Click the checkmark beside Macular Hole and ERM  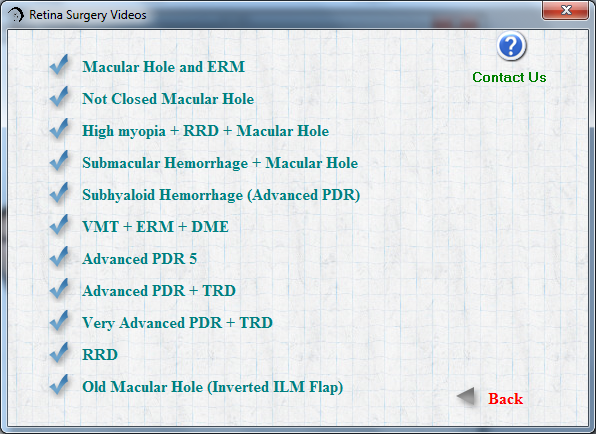point(59,65)
